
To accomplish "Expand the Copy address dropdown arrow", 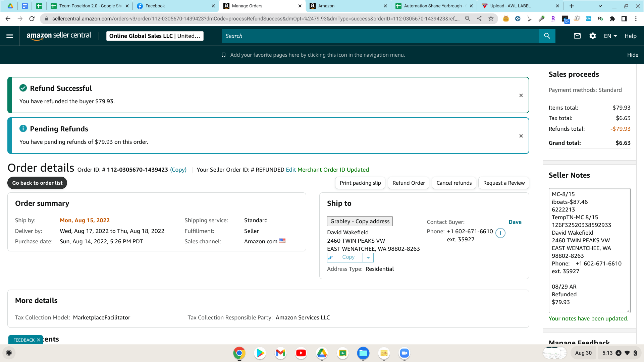I will (368, 257).
